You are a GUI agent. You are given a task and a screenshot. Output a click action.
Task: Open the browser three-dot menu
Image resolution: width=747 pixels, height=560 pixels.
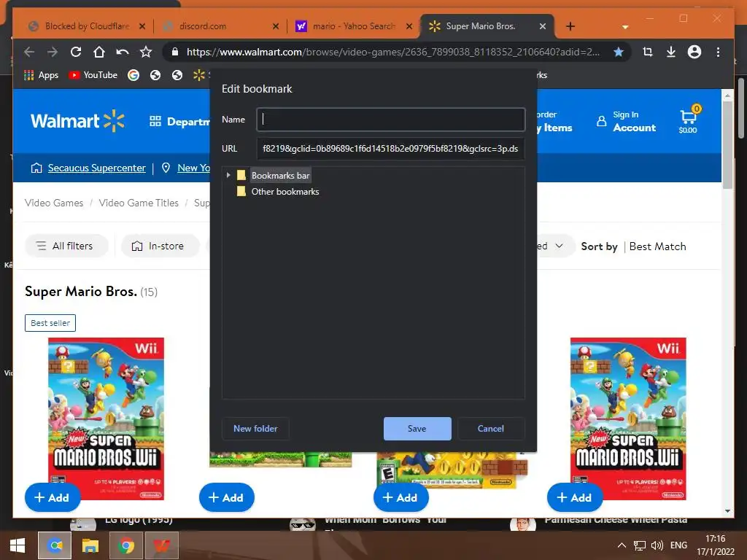coord(718,52)
